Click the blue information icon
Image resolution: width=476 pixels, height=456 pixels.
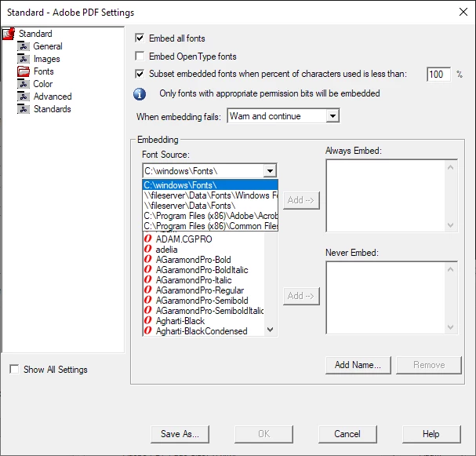tap(140, 94)
